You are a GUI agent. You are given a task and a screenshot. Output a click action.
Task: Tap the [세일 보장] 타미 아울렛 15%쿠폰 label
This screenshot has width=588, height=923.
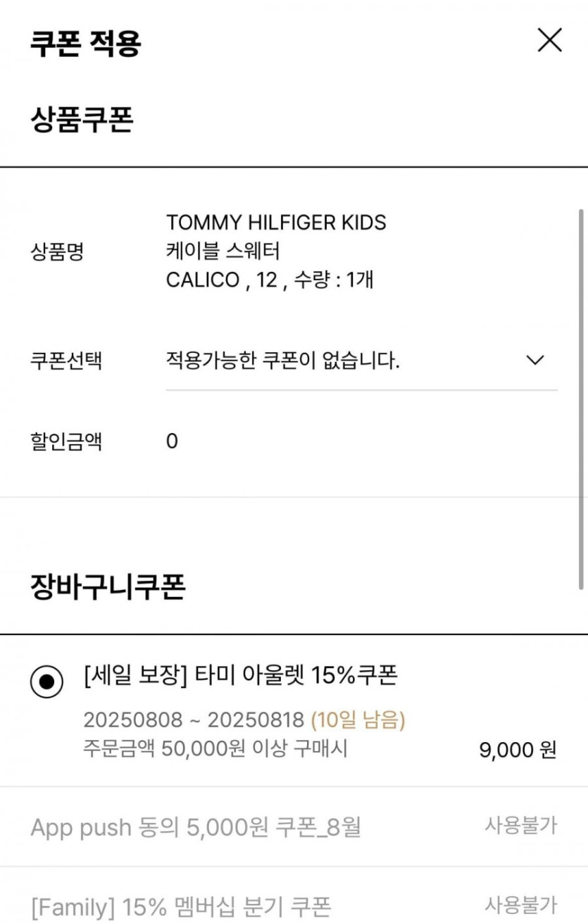240,676
